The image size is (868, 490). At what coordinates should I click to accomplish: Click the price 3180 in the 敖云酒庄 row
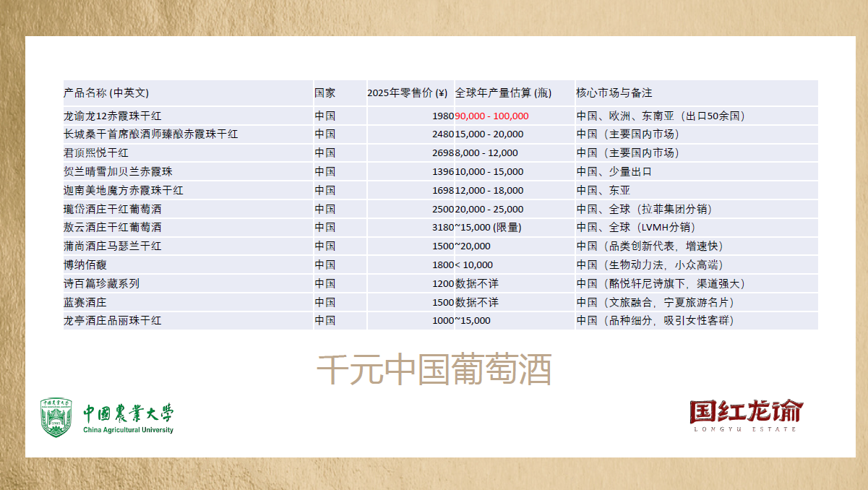click(x=443, y=228)
